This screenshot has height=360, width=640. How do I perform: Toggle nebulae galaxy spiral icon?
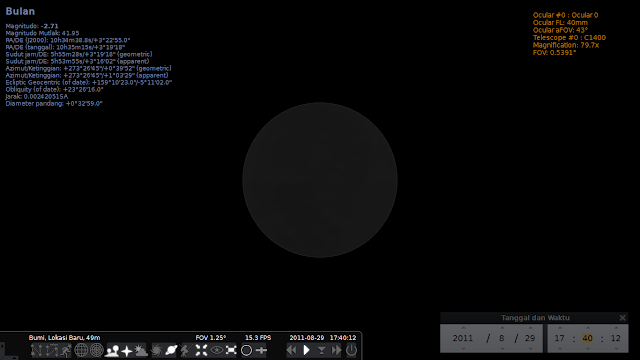coord(156,350)
